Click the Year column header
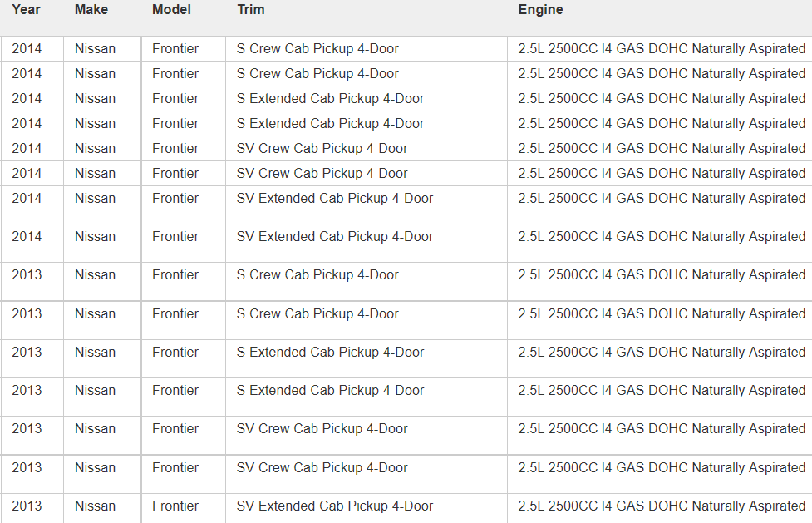Viewport: 812px width, 523px height. [x=27, y=10]
